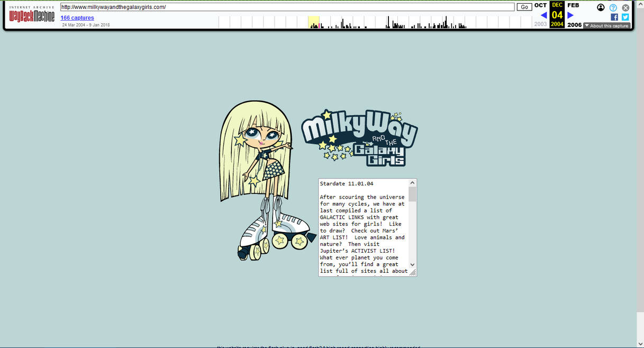Select the 2006 year label
The height and width of the screenshot is (348, 644).
575,25
